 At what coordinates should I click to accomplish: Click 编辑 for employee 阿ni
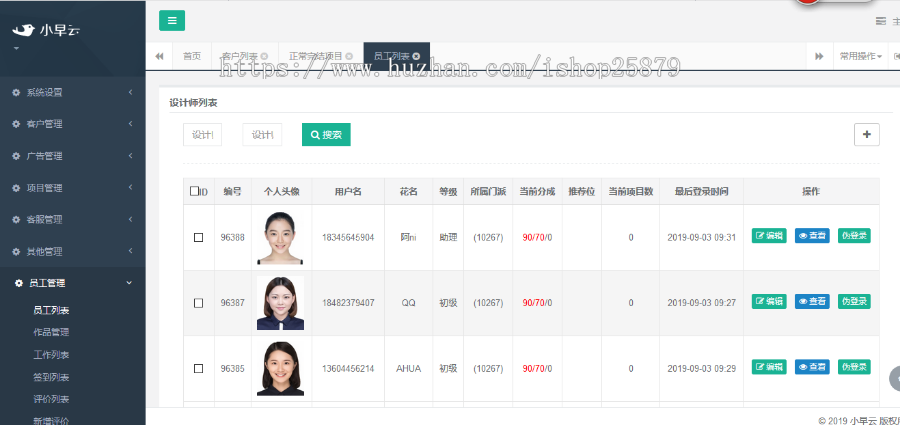click(x=769, y=235)
